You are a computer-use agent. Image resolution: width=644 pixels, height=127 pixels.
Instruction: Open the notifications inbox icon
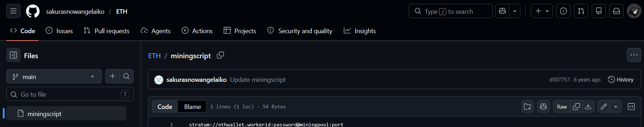coord(616,11)
